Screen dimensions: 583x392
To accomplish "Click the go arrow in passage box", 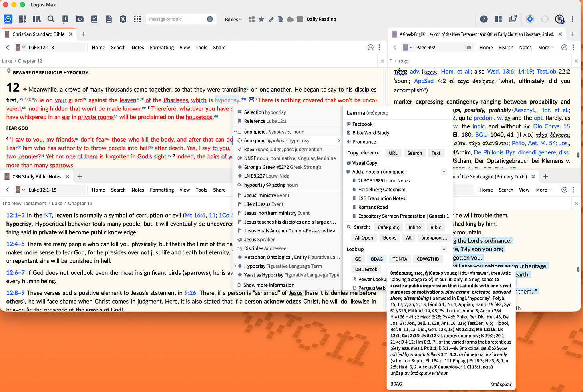I will (210, 19).
